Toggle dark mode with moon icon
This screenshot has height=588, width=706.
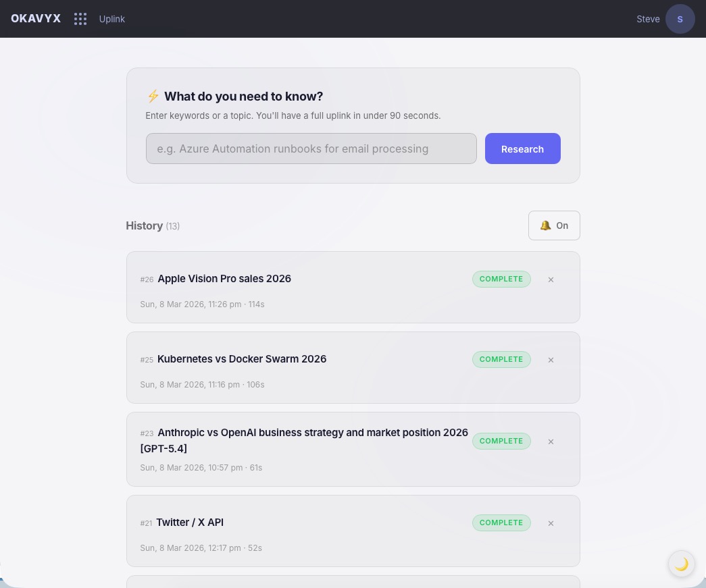pos(682,564)
